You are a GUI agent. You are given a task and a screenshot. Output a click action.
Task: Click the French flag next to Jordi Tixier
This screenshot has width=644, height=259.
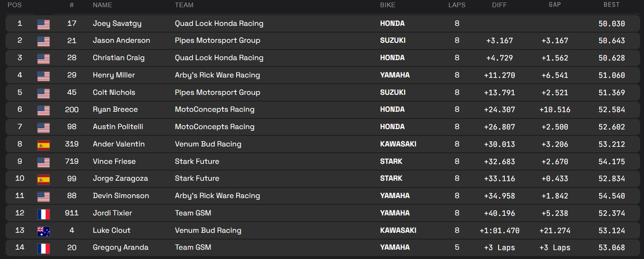point(44,214)
